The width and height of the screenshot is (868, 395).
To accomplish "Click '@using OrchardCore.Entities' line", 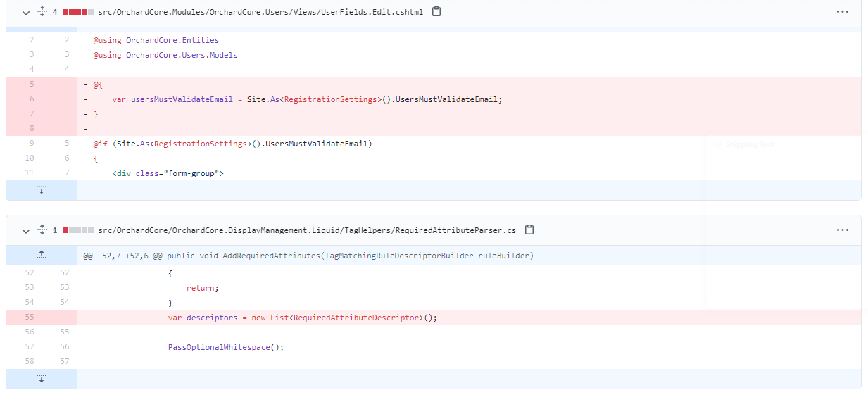I will [156, 40].
